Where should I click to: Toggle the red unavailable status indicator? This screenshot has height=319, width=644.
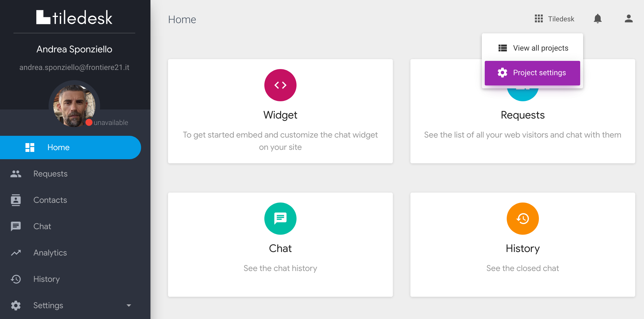click(89, 122)
